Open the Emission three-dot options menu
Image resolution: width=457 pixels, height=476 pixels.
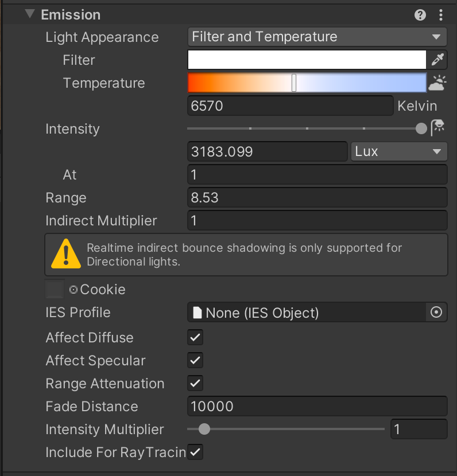[x=440, y=15]
